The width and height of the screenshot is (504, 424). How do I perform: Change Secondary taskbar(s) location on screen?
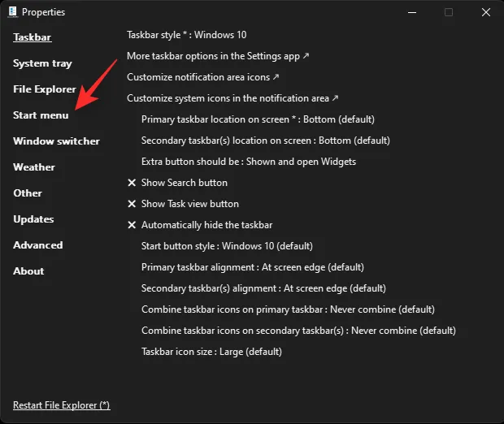(x=266, y=141)
